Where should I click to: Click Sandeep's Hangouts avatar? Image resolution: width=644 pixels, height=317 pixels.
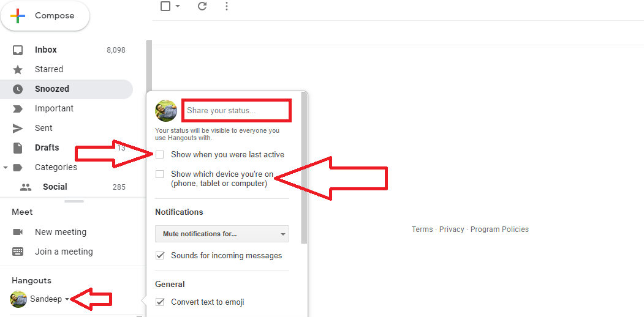point(18,299)
